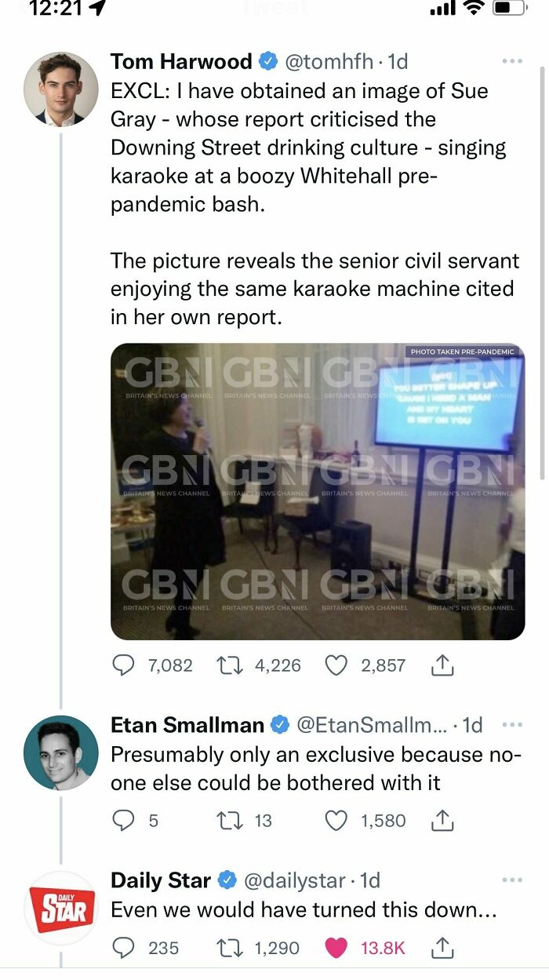The width and height of the screenshot is (549, 980).
Task: Open the share icon under Tom Harwood's tweet
Action: pyautogui.click(x=442, y=665)
